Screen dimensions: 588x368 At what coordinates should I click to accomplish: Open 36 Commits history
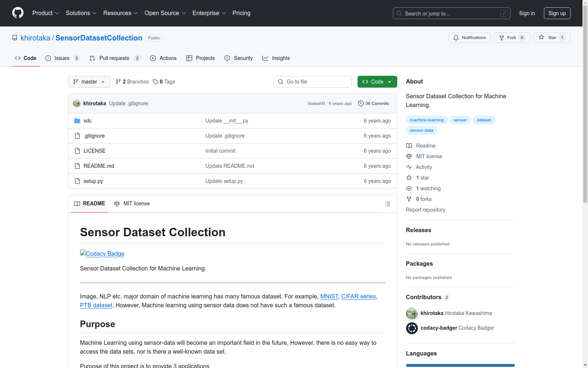[373, 103]
